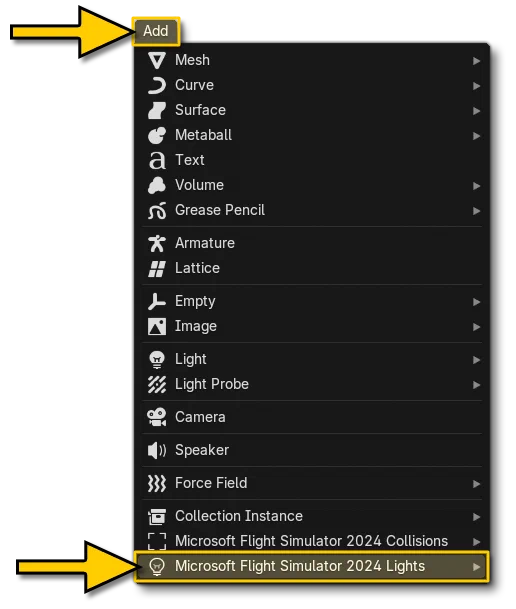
Task: Select the Surface menu label
Action: [200, 110]
